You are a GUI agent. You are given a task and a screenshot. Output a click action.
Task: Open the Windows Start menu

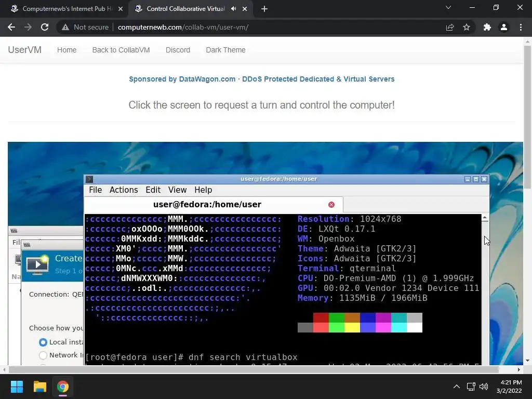coord(17,387)
